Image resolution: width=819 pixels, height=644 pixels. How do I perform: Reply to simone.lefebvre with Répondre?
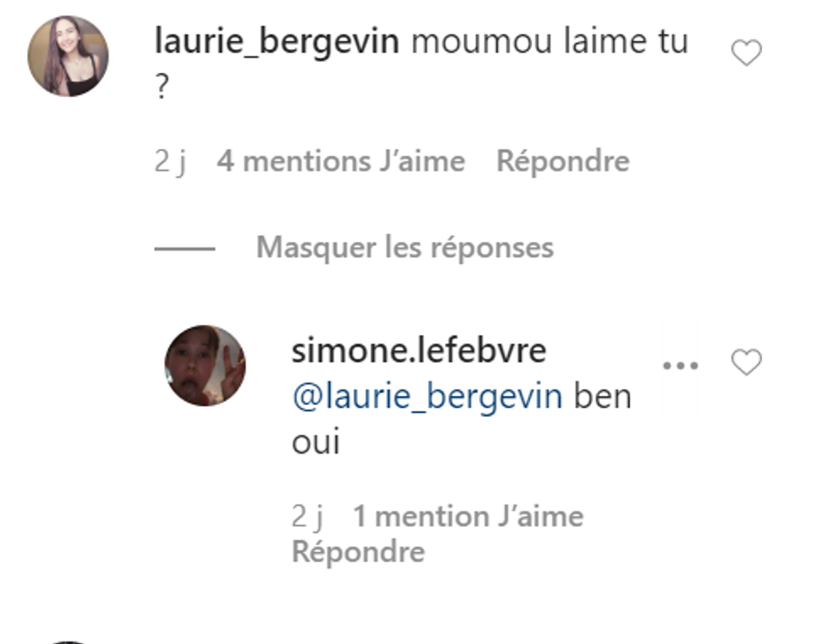click(359, 552)
